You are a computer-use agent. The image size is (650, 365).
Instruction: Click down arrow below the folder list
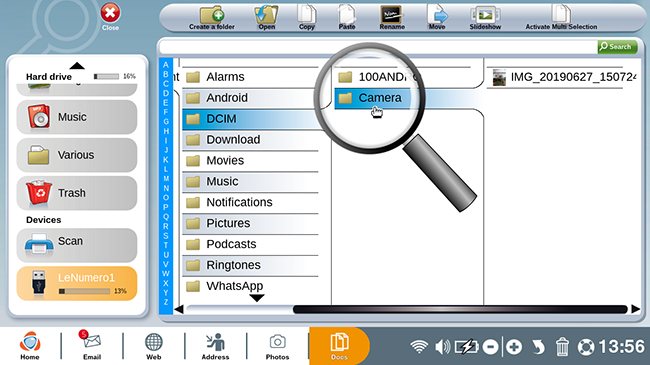point(257,298)
